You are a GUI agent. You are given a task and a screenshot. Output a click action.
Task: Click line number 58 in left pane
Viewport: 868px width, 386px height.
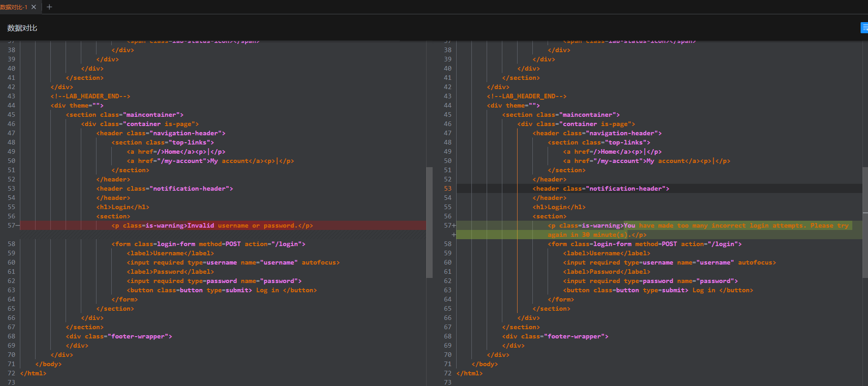click(x=11, y=244)
